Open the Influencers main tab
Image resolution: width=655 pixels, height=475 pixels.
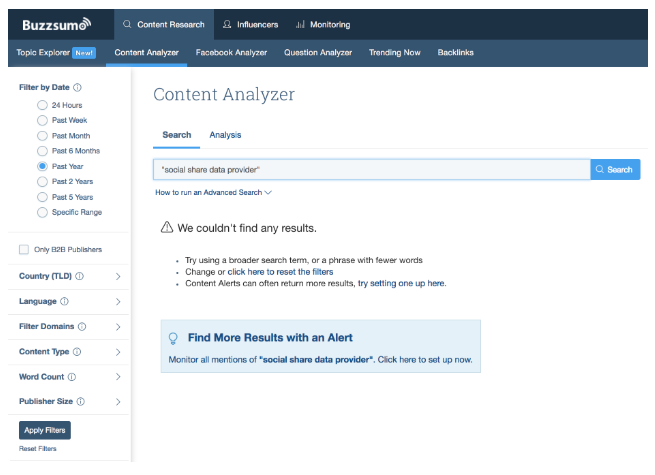250,25
